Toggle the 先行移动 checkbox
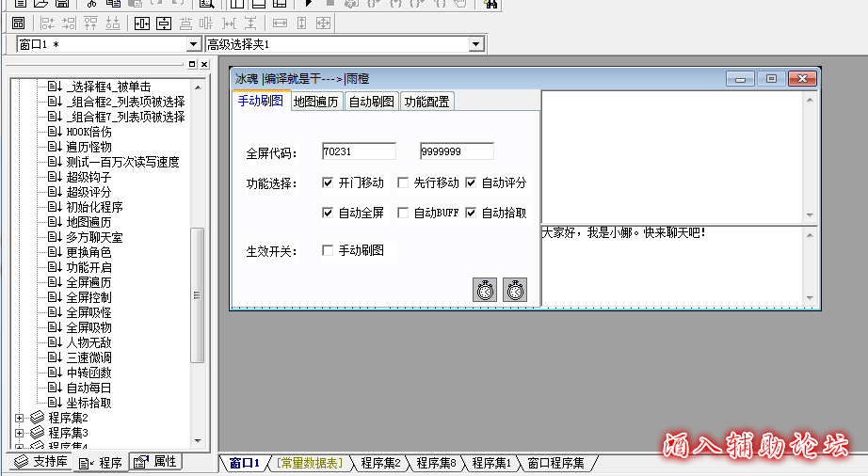The width and height of the screenshot is (868, 476). pyautogui.click(x=403, y=182)
